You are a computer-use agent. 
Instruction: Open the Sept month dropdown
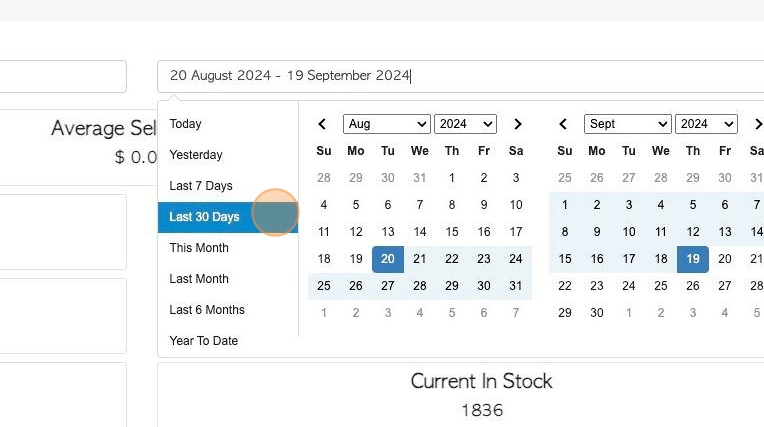click(x=628, y=124)
